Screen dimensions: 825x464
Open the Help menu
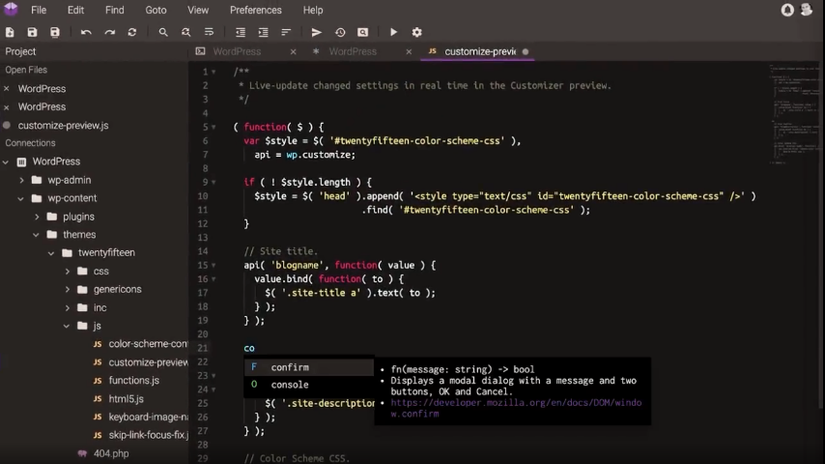313,10
